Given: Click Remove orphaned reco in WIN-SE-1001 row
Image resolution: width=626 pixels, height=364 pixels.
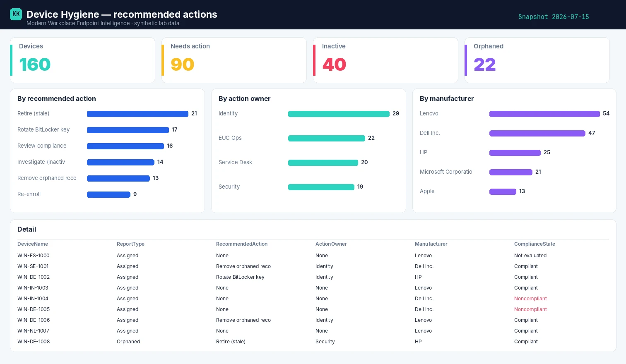Looking at the screenshot, I should pos(243,266).
